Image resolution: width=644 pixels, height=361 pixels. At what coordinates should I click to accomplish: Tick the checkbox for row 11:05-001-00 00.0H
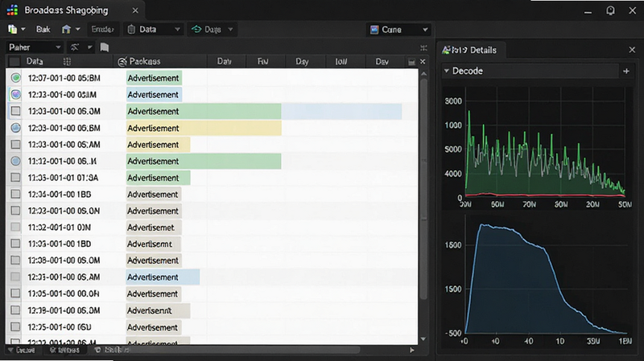[x=15, y=293]
